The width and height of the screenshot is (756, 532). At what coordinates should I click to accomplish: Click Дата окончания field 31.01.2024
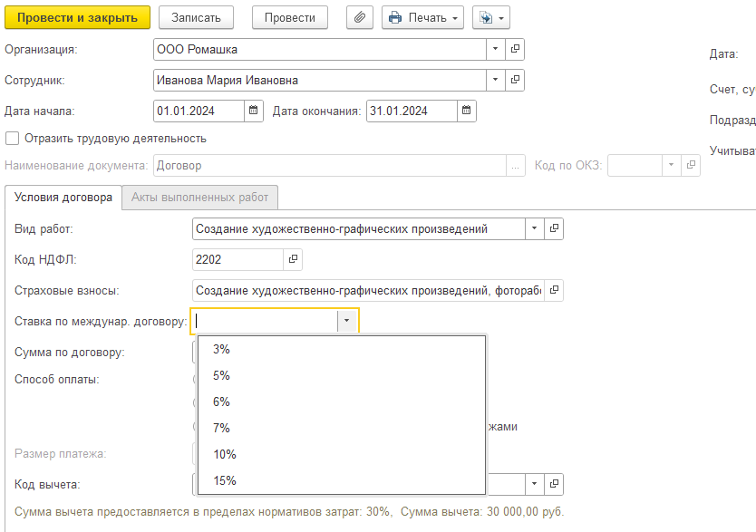click(412, 111)
